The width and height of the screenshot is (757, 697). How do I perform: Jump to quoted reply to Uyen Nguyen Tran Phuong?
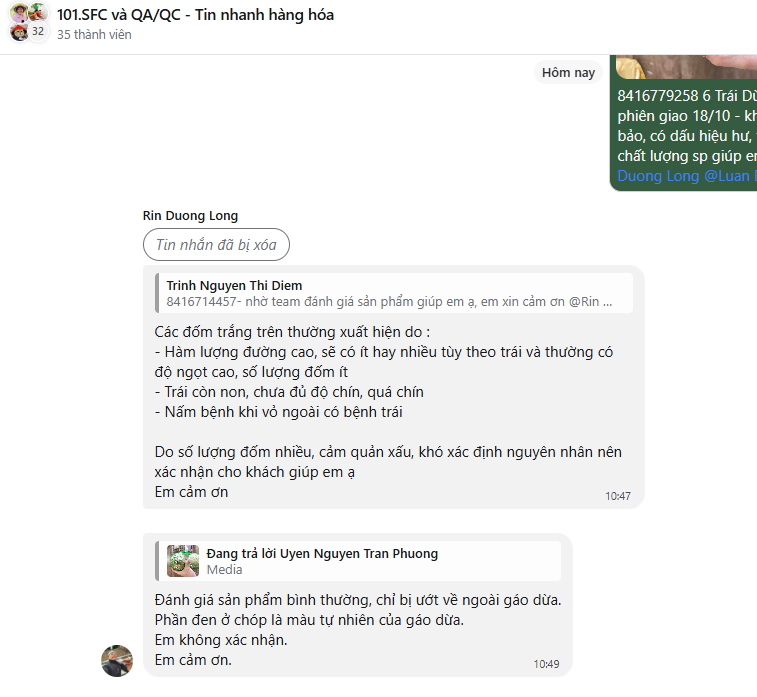coord(358,561)
